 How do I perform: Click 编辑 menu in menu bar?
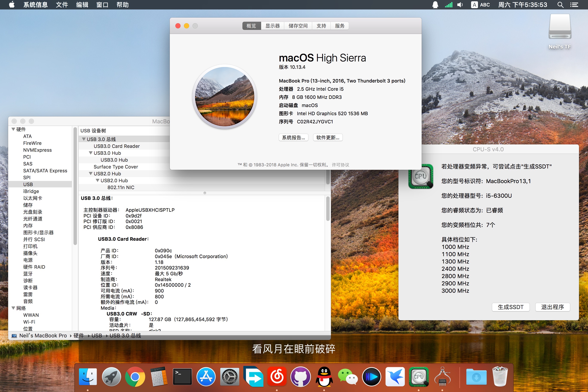coord(81,5)
